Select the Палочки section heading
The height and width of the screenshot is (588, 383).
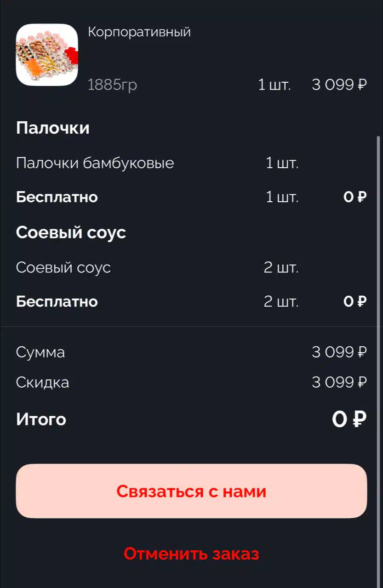click(x=53, y=128)
